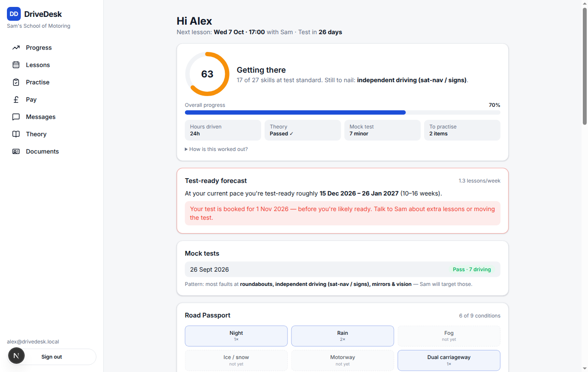Select the Theory Passed tile
The height and width of the screenshot is (372, 588).
(303, 130)
